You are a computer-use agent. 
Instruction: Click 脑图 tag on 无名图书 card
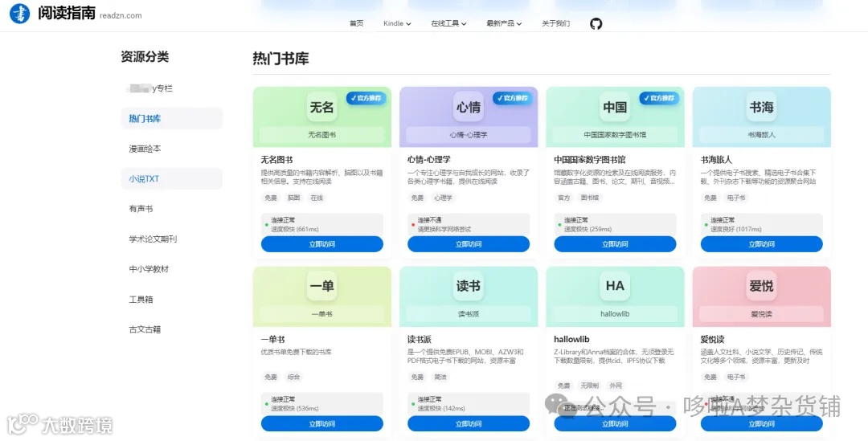293,198
